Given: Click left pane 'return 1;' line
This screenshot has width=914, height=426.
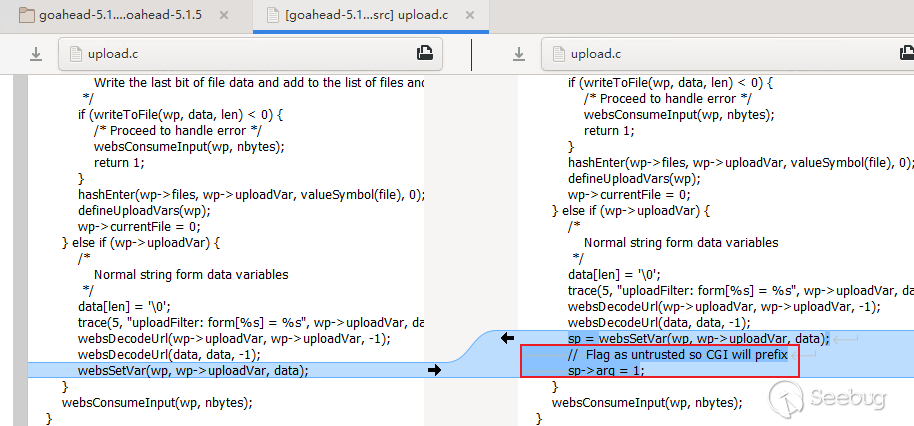Looking at the screenshot, I should tap(119, 163).
